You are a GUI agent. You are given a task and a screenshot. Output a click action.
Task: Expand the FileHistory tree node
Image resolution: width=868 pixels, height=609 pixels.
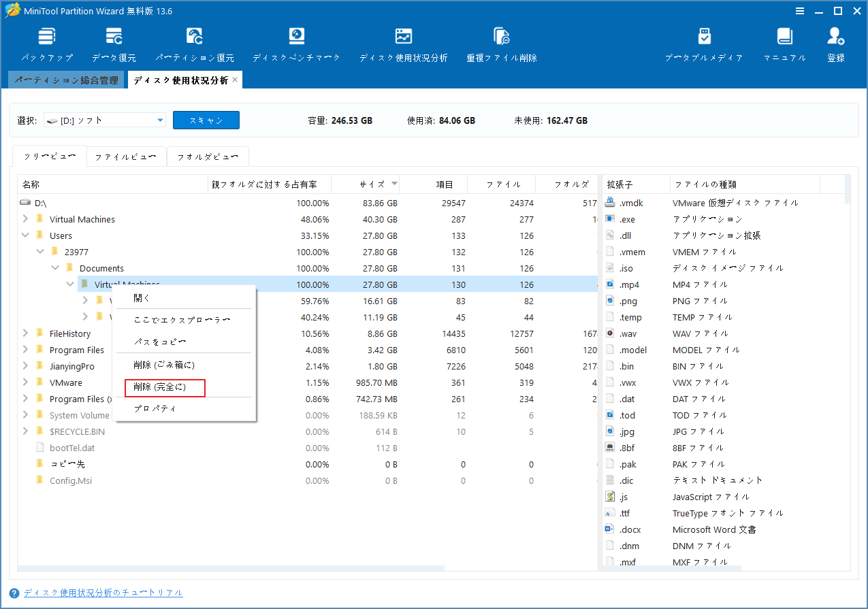pyautogui.click(x=25, y=333)
